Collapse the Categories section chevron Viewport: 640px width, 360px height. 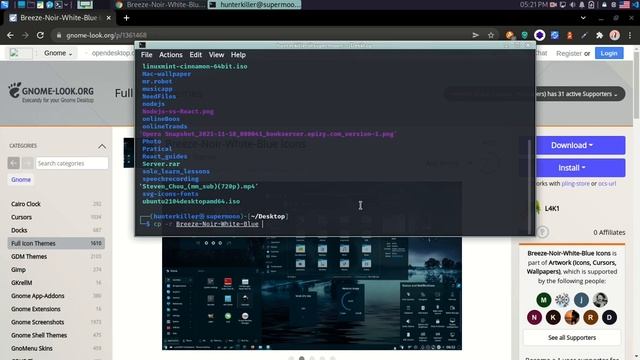102,146
